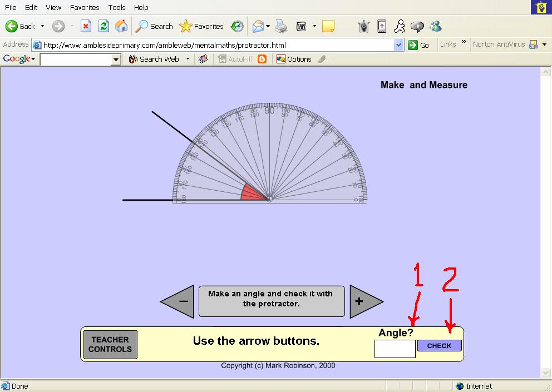The height and width of the screenshot is (392, 552).
Task: Click the Angle? answer input box
Action: pyautogui.click(x=395, y=349)
